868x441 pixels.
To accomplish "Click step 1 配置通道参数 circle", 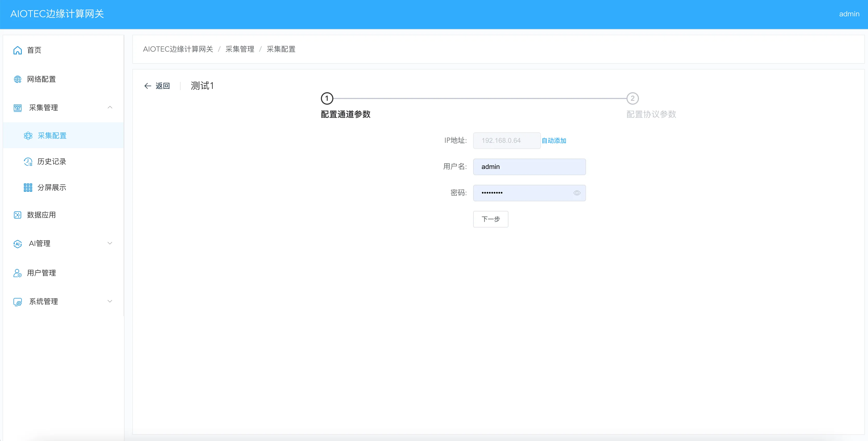I will point(327,98).
